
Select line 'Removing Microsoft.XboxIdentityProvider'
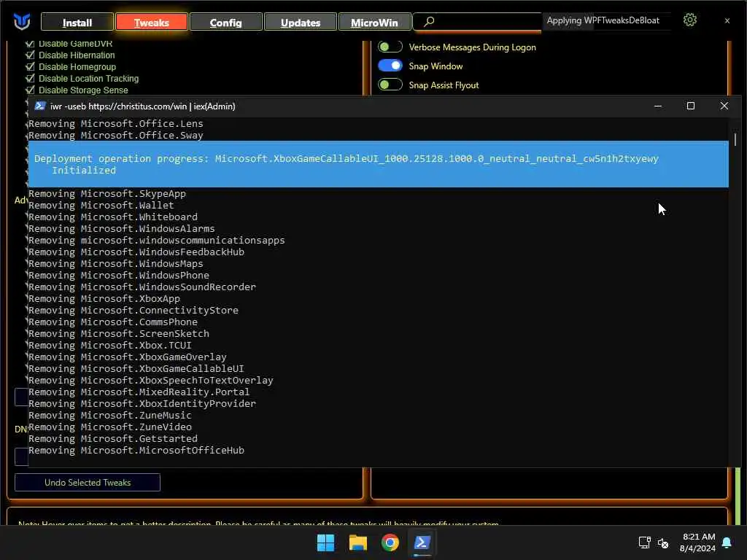(x=142, y=404)
